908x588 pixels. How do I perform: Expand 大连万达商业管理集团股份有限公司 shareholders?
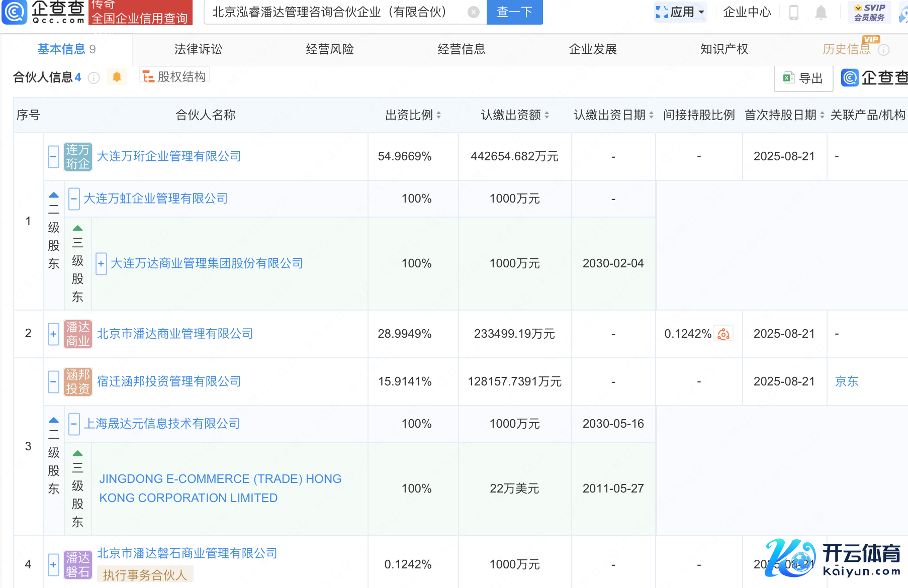pyautogui.click(x=101, y=263)
